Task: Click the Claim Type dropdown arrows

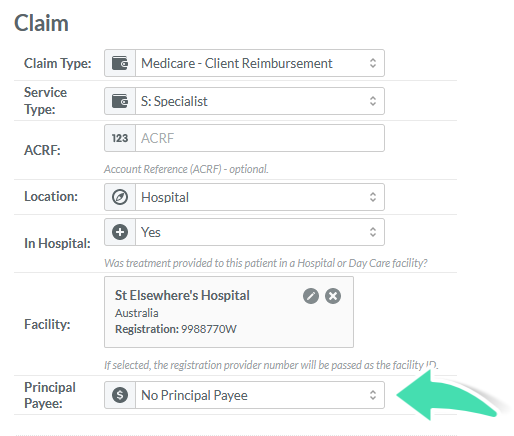Action: tap(373, 63)
